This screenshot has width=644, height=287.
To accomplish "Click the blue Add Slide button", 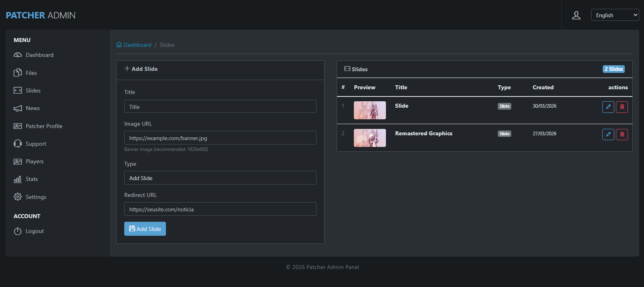I will coord(145,229).
